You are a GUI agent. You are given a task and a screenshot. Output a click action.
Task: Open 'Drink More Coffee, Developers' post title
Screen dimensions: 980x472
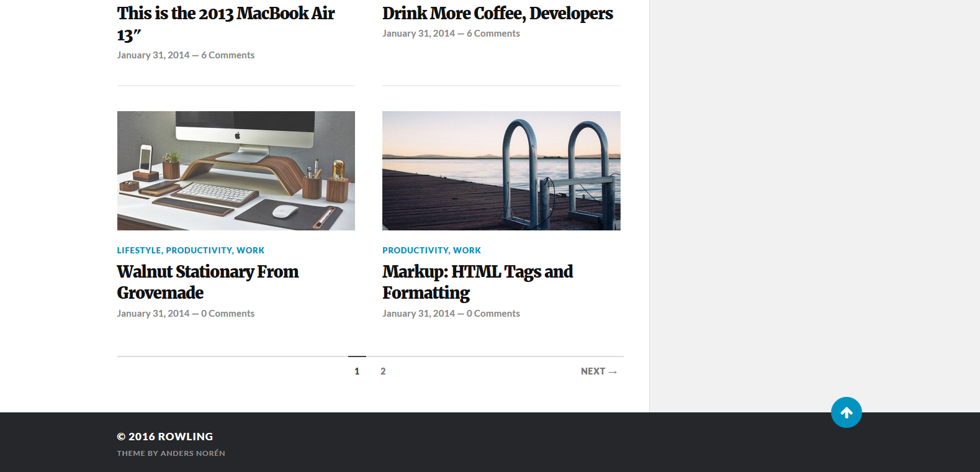[497, 14]
